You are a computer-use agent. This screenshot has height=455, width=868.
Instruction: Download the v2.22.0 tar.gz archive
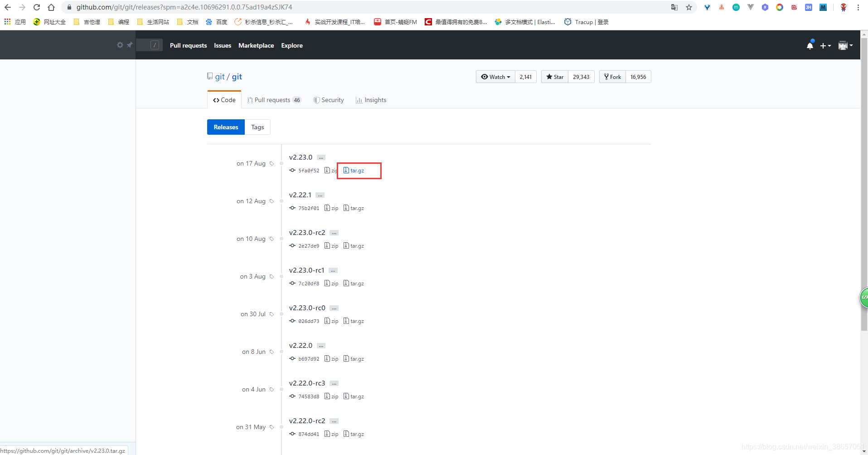[354, 359]
